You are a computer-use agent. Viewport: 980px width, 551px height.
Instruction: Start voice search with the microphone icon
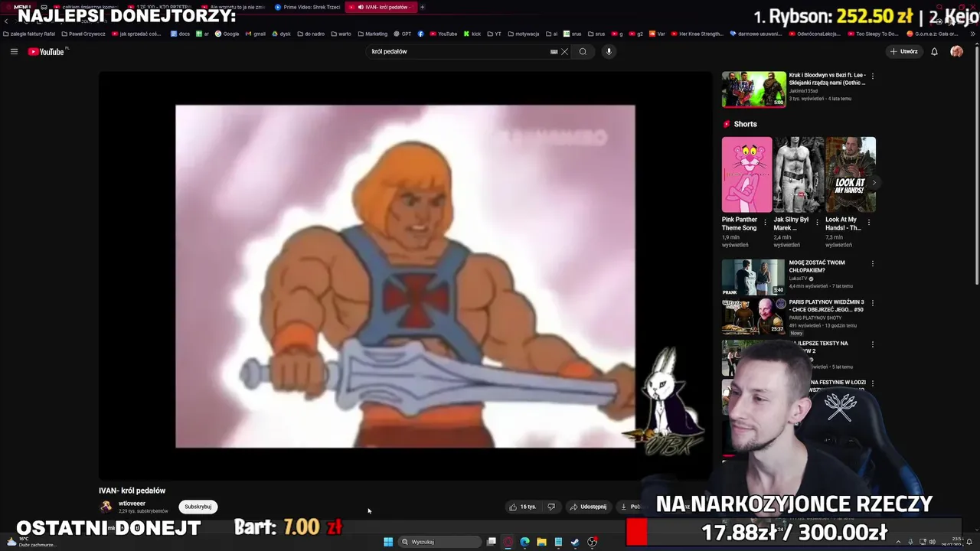click(x=609, y=51)
